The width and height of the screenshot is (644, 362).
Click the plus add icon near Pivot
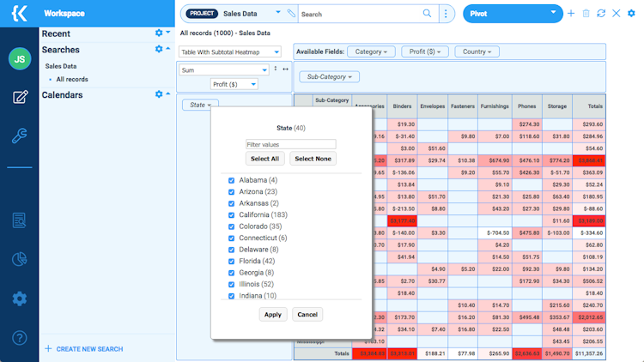click(571, 14)
